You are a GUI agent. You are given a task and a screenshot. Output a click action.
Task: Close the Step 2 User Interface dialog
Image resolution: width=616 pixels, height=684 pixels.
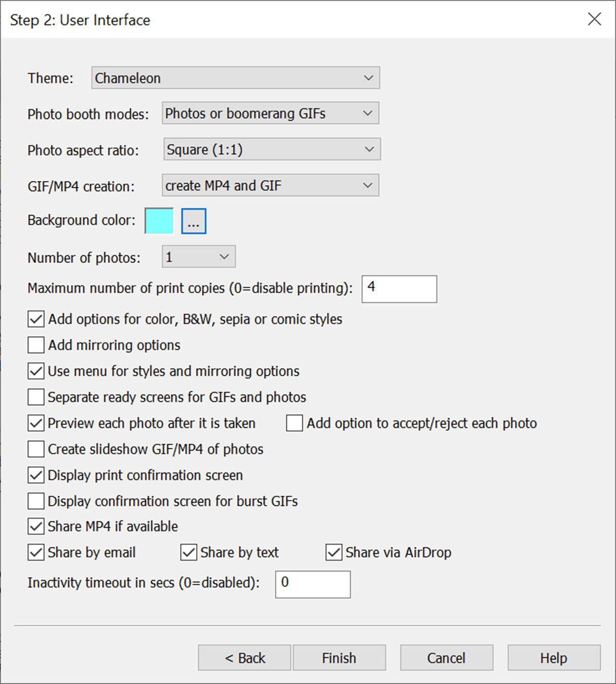(594, 20)
